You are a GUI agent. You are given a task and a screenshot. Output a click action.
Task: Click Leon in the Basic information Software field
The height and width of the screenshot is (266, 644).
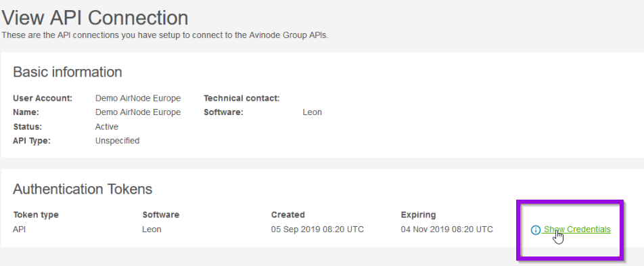312,112
